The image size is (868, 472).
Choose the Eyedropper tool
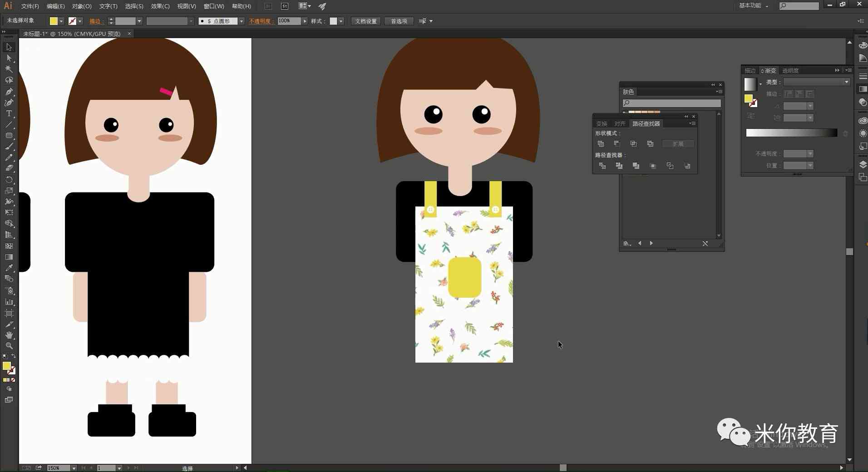9,268
